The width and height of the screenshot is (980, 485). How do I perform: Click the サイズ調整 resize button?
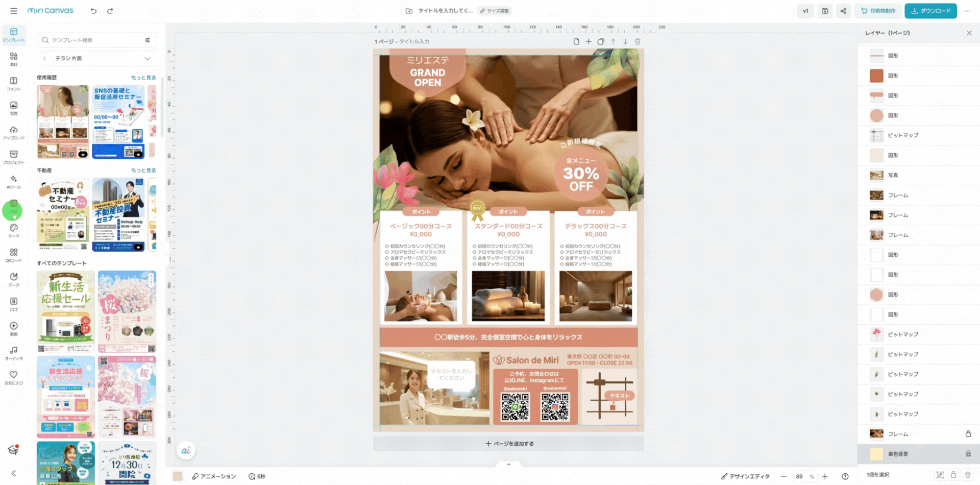coord(495,11)
